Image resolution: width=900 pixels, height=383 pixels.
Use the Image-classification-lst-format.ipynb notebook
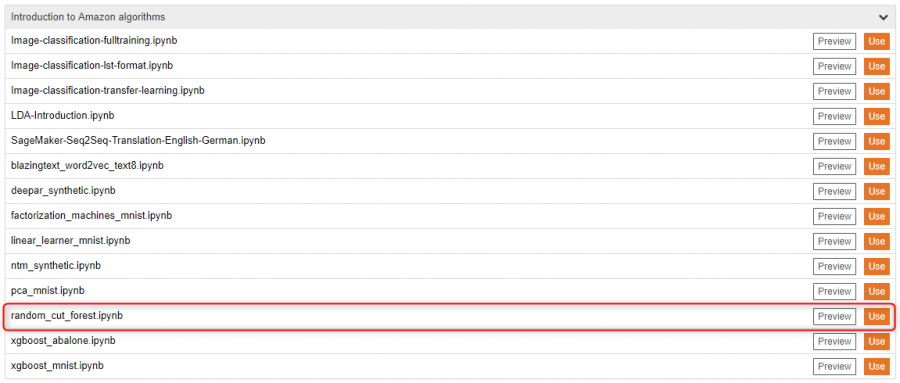pos(876,67)
